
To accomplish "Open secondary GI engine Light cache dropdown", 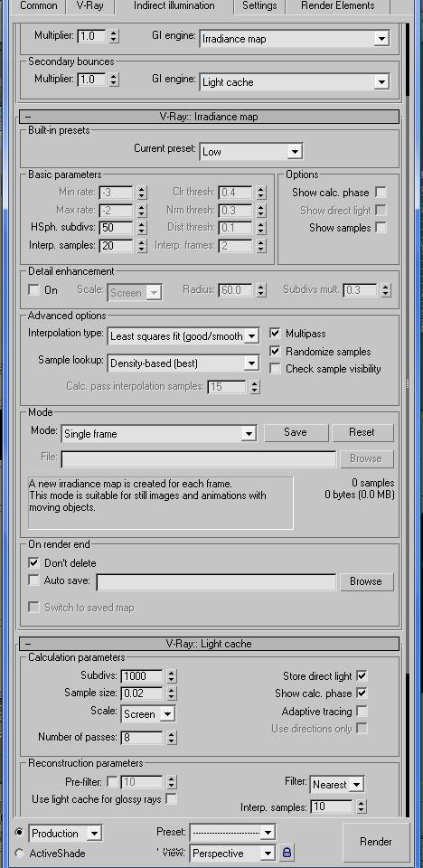I will 294,82.
